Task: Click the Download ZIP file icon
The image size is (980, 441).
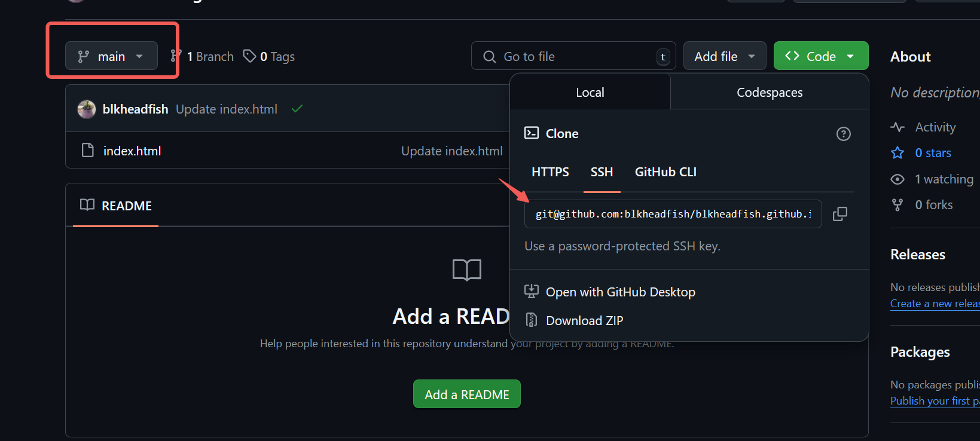Action: pyautogui.click(x=532, y=320)
